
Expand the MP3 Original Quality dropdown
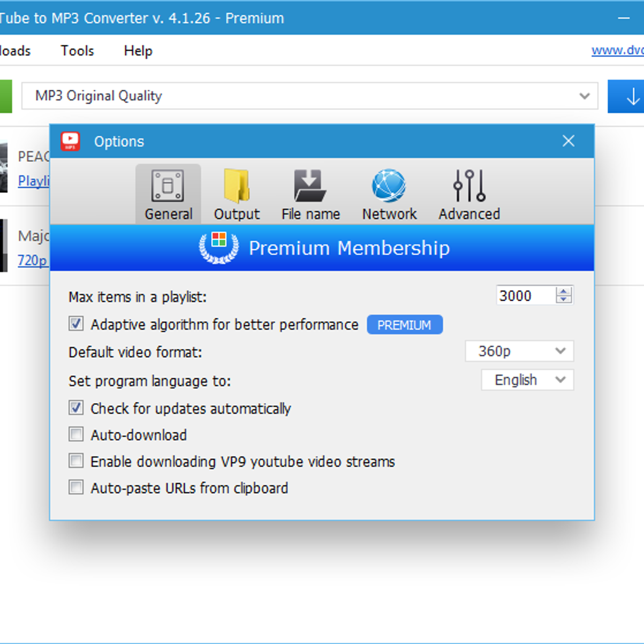(x=310, y=96)
